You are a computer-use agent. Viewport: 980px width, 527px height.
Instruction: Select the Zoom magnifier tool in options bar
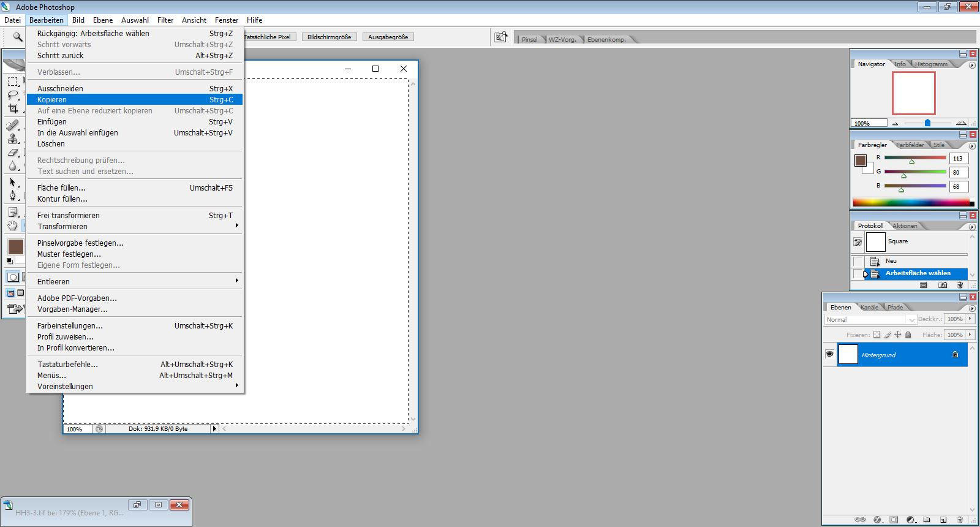[18, 37]
